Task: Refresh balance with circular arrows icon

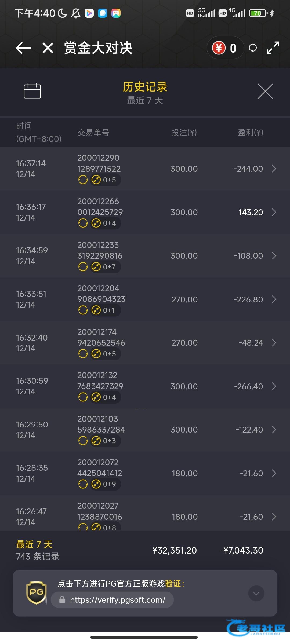Action: 253,48
